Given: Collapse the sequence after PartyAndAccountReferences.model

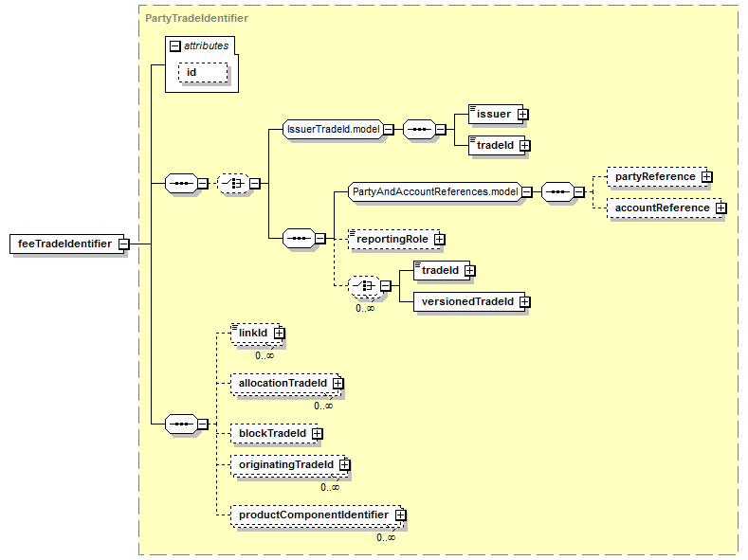Looking at the screenshot, I should tap(578, 191).
